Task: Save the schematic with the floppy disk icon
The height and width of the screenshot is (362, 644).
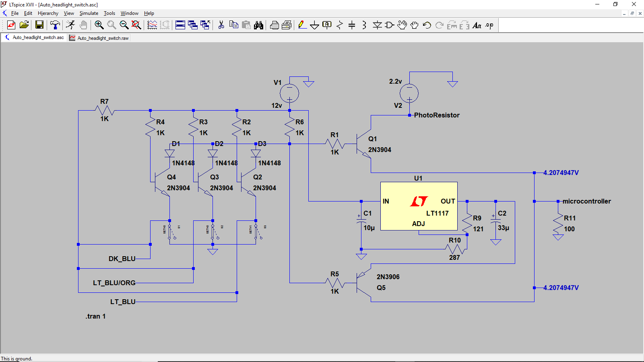Action: click(39, 25)
